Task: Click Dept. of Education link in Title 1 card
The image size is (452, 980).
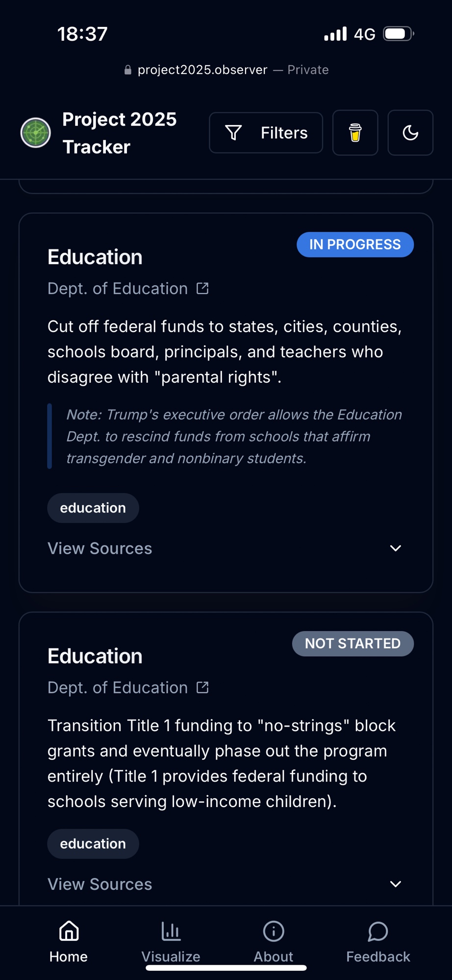Action: click(x=118, y=687)
